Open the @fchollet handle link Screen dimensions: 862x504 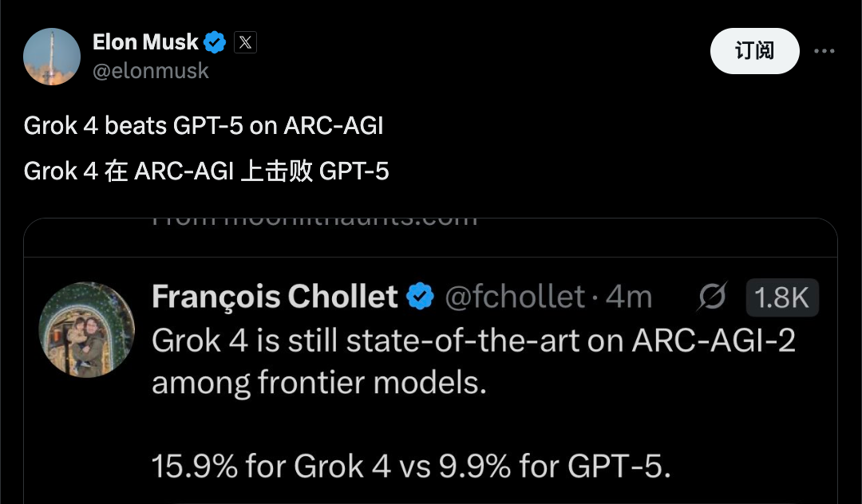click(x=515, y=297)
